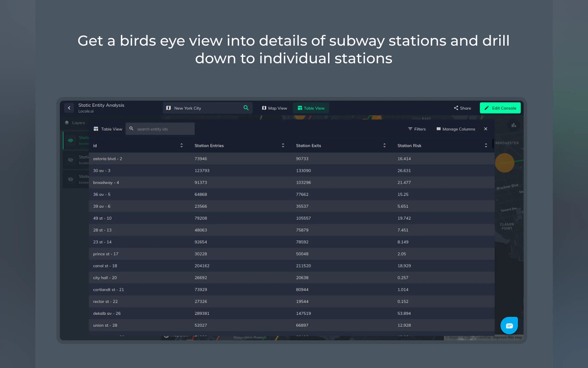Show the second hidden Static layer

click(71, 160)
